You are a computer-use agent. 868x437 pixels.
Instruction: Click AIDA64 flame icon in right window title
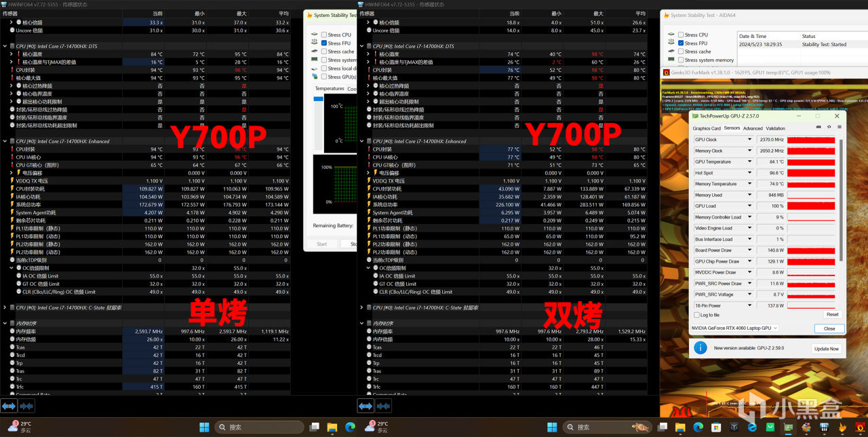click(665, 15)
